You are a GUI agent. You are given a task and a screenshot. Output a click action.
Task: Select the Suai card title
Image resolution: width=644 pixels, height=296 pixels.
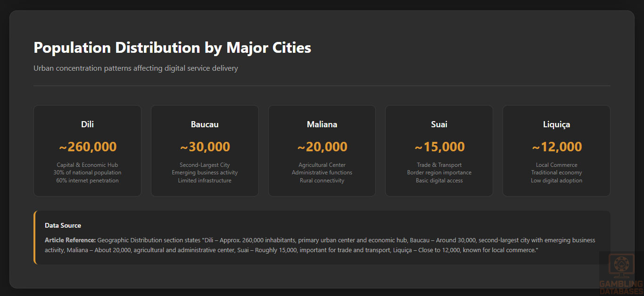(439, 124)
